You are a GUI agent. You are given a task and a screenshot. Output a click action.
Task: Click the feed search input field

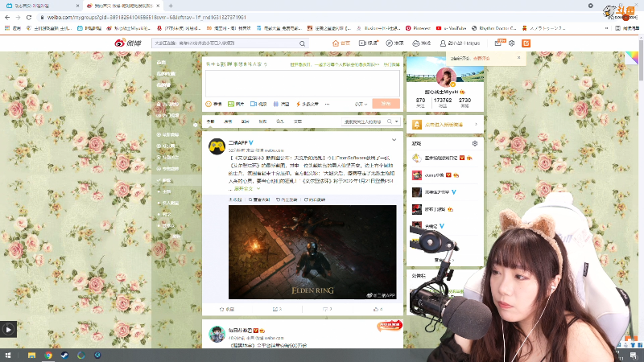point(364,121)
